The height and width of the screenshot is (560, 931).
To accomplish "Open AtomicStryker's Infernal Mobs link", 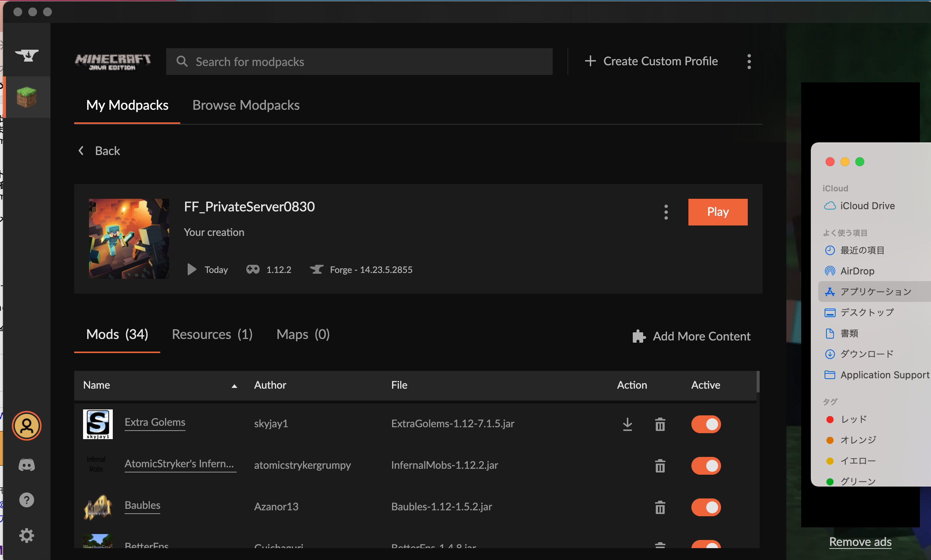I will [180, 464].
